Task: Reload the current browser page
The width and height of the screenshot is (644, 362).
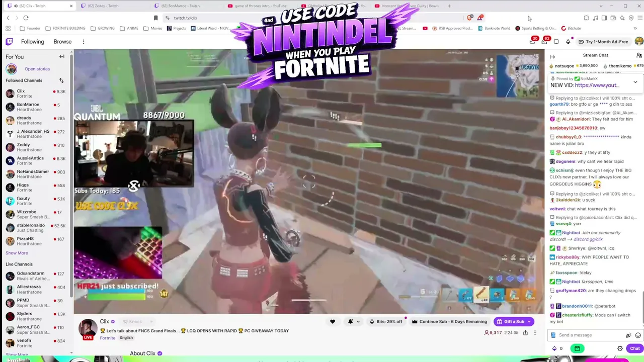Action: click(26, 18)
